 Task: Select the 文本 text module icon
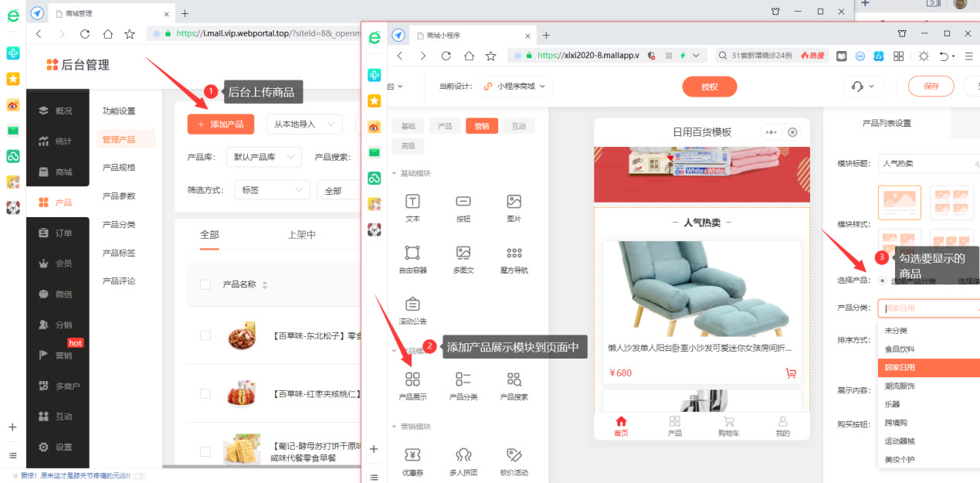pyautogui.click(x=412, y=205)
